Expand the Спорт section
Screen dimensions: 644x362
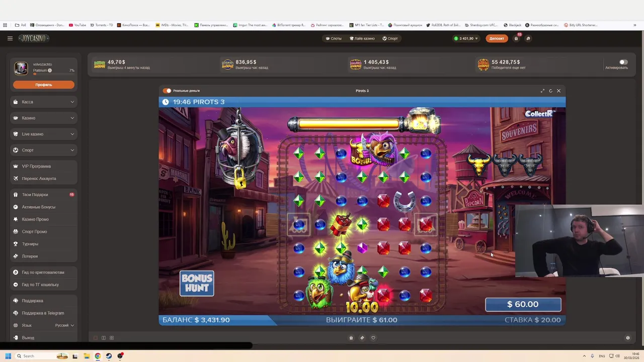coord(44,150)
